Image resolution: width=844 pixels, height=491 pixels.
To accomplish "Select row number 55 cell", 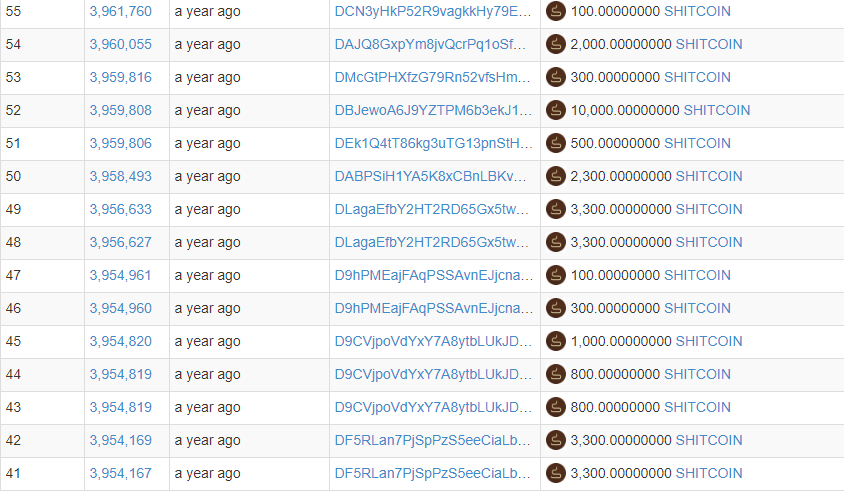I will click(x=43, y=13).
